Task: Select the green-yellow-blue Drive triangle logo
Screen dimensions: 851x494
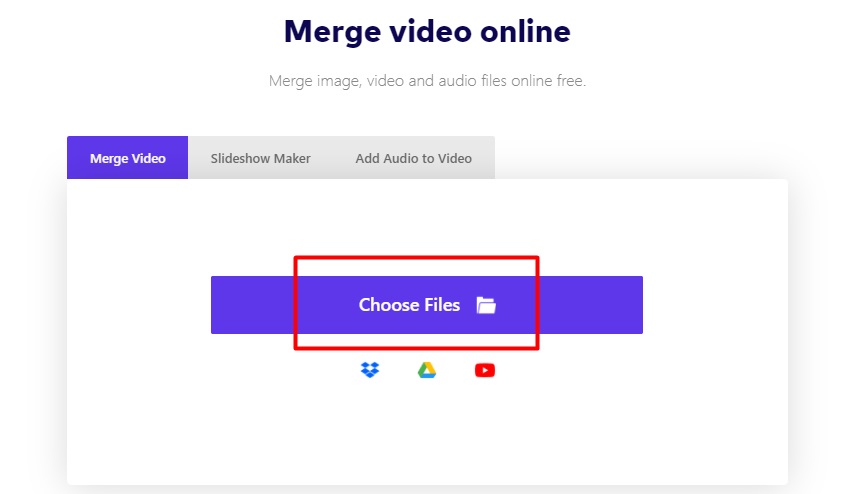Action: click(x=427, y=370)
